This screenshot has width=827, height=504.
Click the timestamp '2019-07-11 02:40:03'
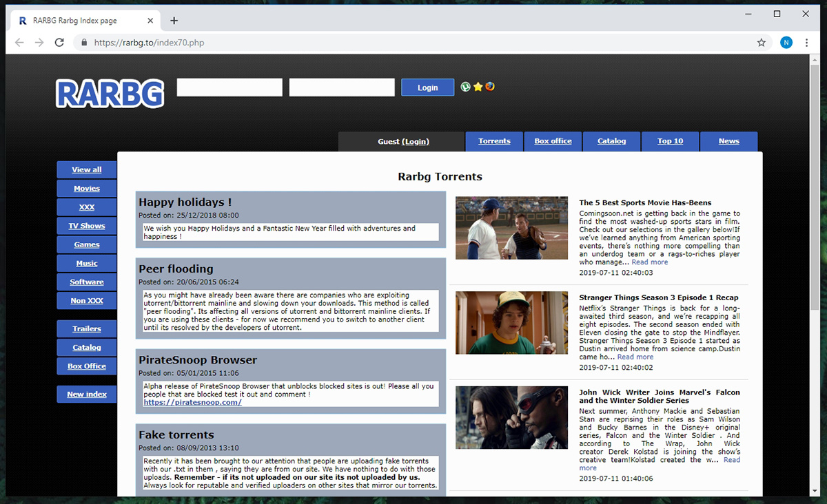(x=616, y=272)
